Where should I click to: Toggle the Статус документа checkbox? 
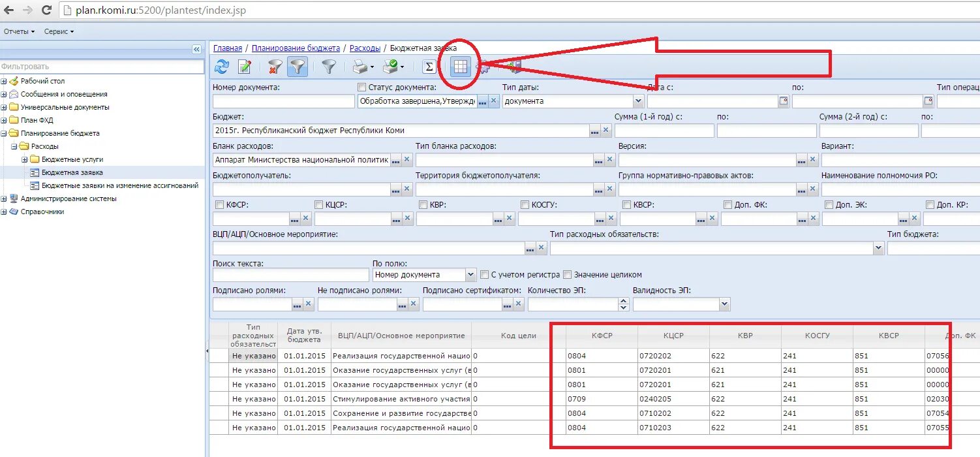click(x=362, y=87)
